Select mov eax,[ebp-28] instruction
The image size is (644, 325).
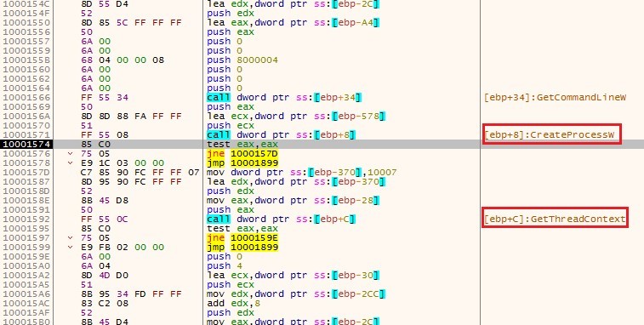coord(294,201)
